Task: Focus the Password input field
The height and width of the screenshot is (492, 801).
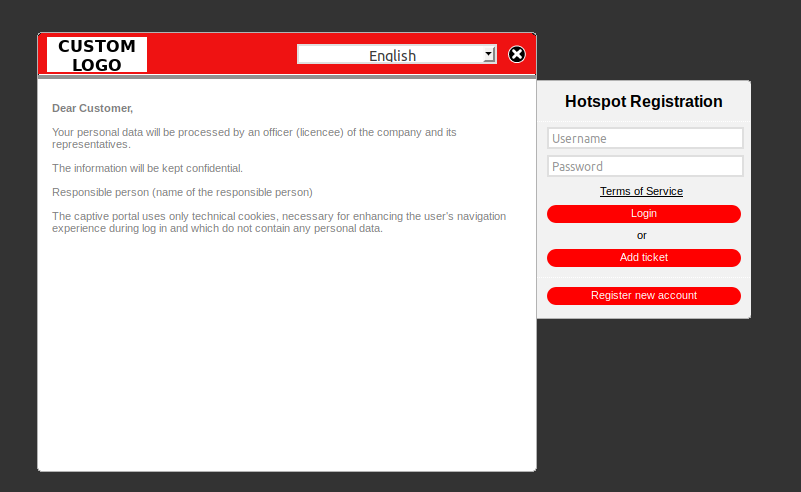Action: tap(645, 166)
